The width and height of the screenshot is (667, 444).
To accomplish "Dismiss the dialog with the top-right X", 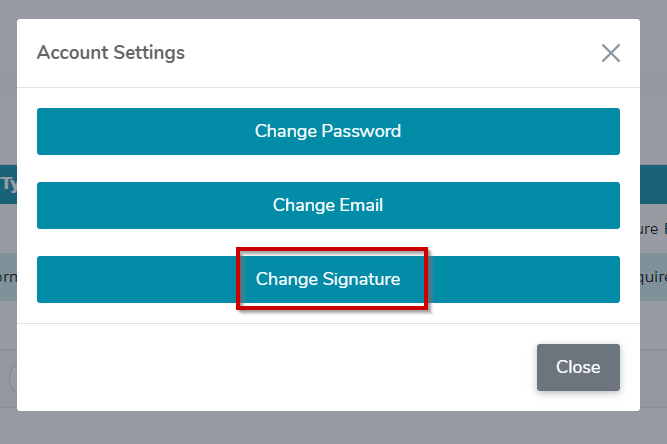I will (610, 53).
